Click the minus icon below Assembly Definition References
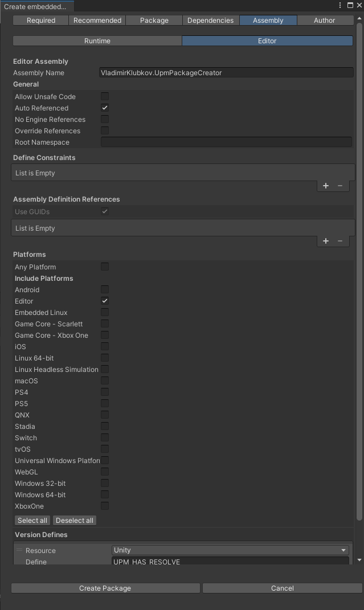Screen dimensions: 364x610 (x=340, y=240)
